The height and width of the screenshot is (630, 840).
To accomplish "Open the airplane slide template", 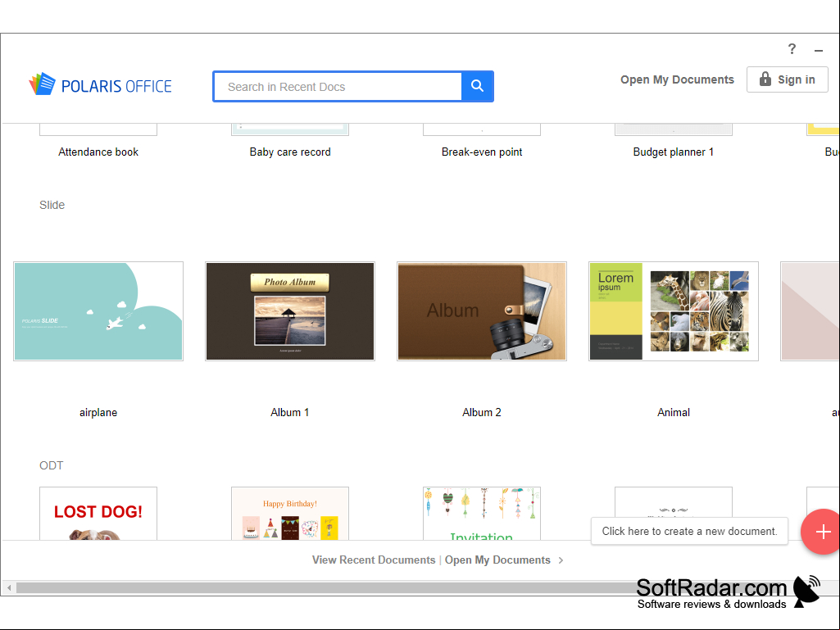I will coord(98,311).
